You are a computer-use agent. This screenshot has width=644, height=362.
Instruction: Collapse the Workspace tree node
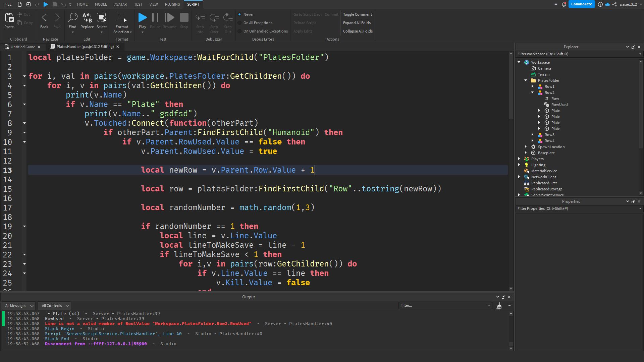(519, 62)
